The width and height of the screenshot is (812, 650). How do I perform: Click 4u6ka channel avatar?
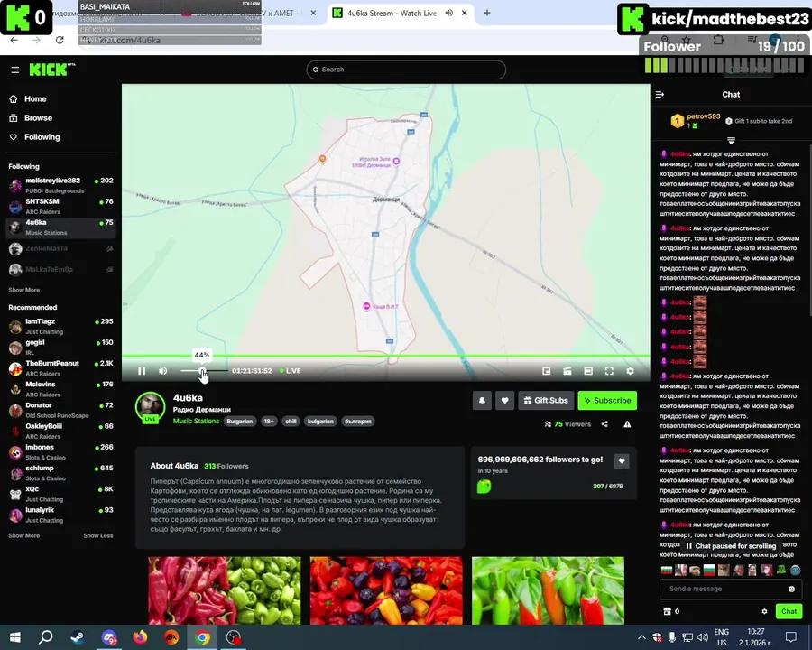[x=150, y=407]
